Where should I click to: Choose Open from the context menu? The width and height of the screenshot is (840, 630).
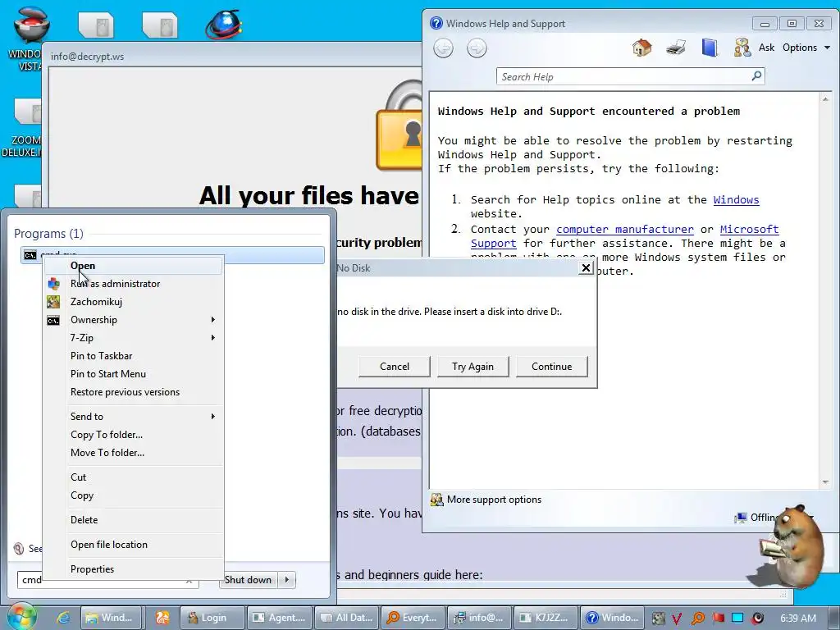click(x=133, y=266)
